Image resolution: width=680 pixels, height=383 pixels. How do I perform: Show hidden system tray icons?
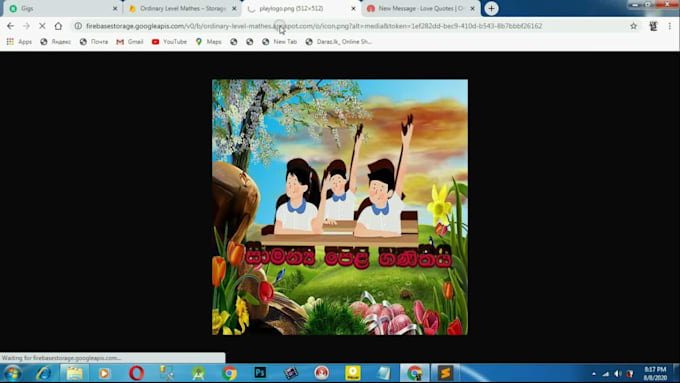(x=594, y=373)
